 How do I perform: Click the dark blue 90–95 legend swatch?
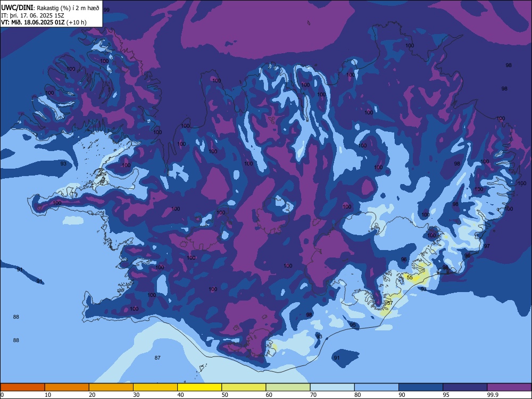(x=421, y=387)
